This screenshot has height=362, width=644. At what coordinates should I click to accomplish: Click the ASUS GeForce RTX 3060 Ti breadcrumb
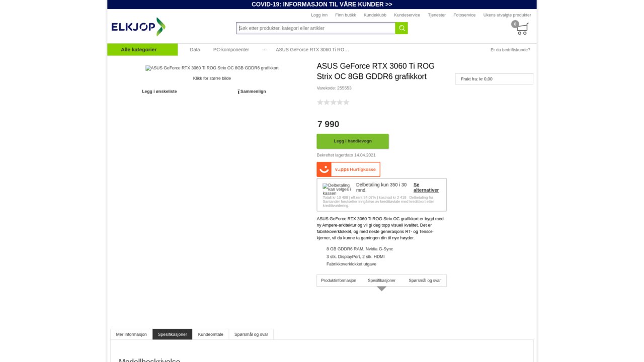[312, 50]
